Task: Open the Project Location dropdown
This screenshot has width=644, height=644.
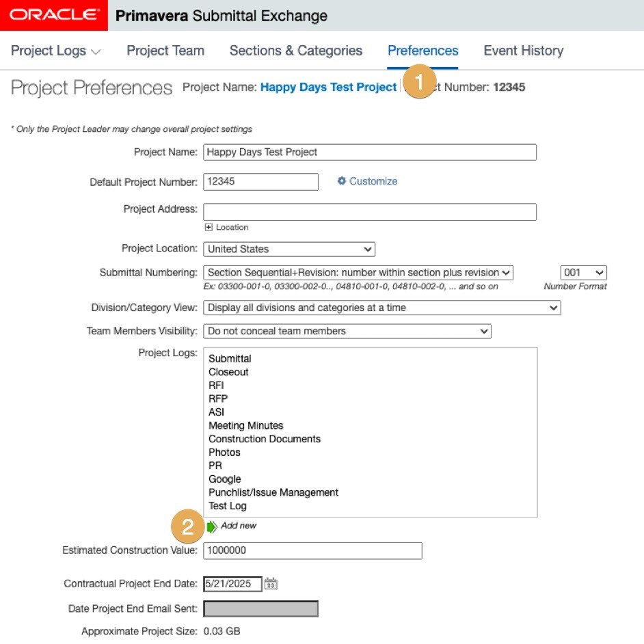Action: pos(289,249)
